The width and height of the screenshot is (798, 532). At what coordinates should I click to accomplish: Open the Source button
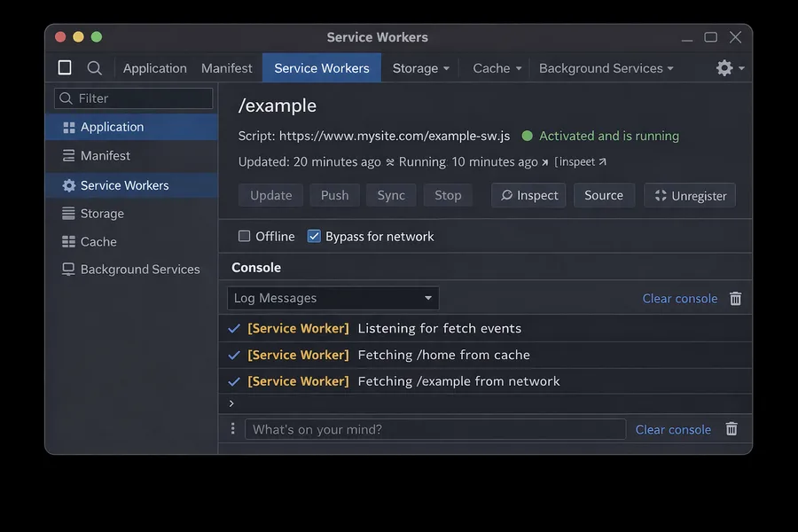coord(604,195)
